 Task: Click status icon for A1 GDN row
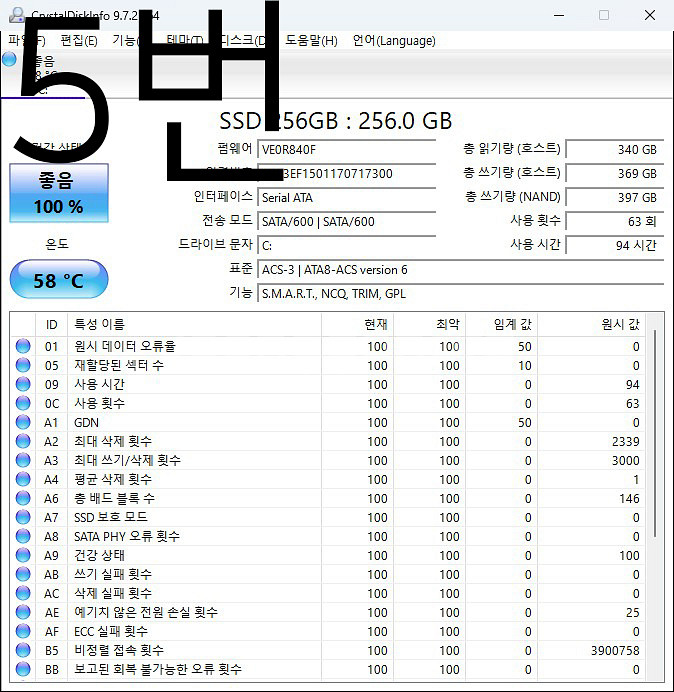(23, 422)
